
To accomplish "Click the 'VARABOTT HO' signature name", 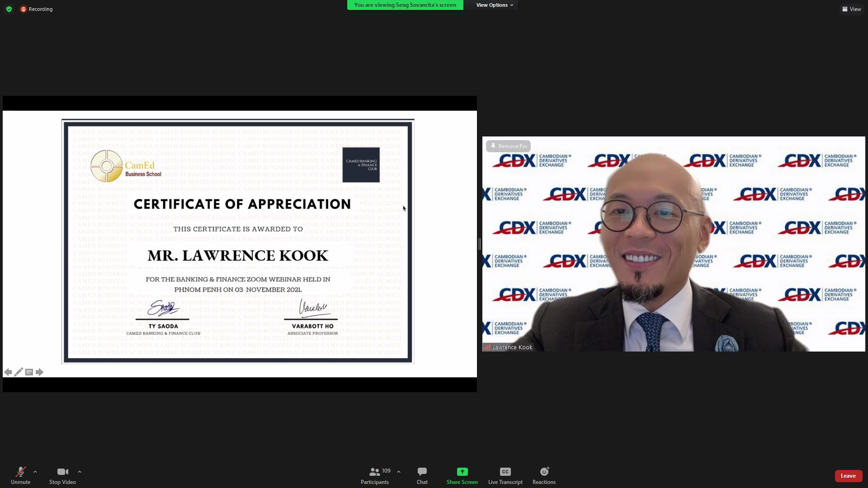I will (x=313, y=326).
